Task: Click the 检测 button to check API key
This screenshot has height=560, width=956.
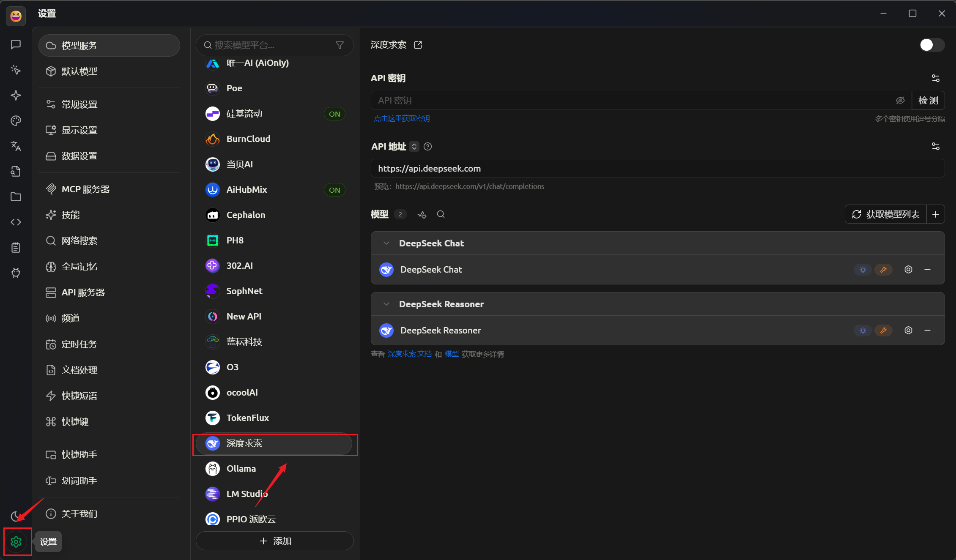Action: (x=928, y=101)
